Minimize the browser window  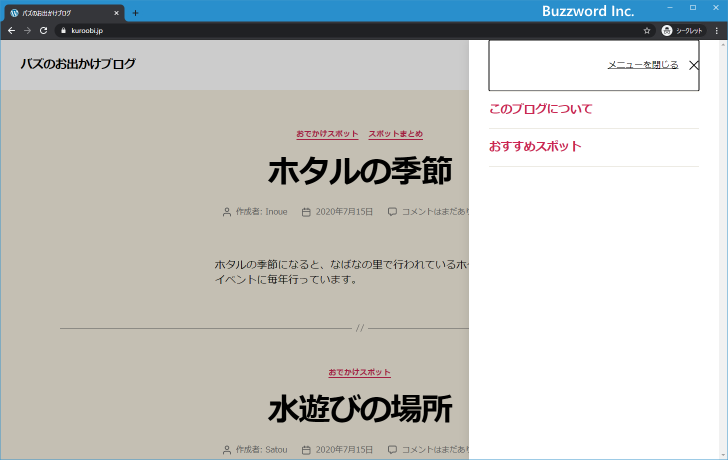(x=670, y=8)
